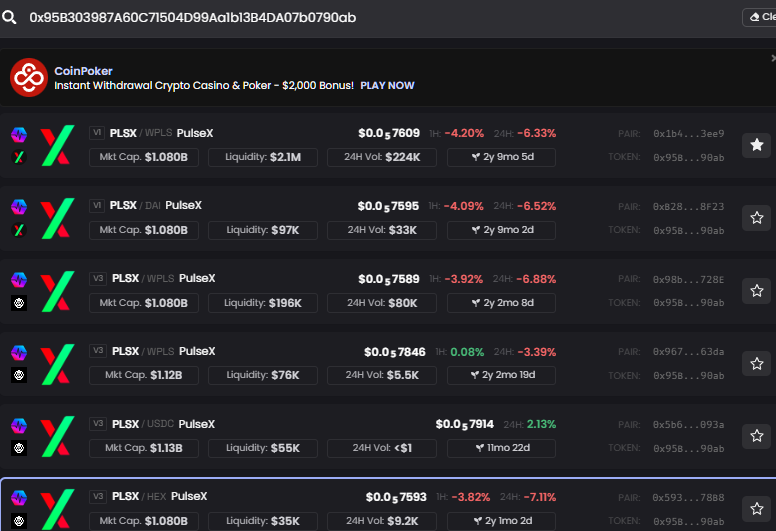The image size is (776, 531).
Task: Click the age sprout icon beside 2y 9mo 5d
Action: pyautogui.click(x=476, y=157)
